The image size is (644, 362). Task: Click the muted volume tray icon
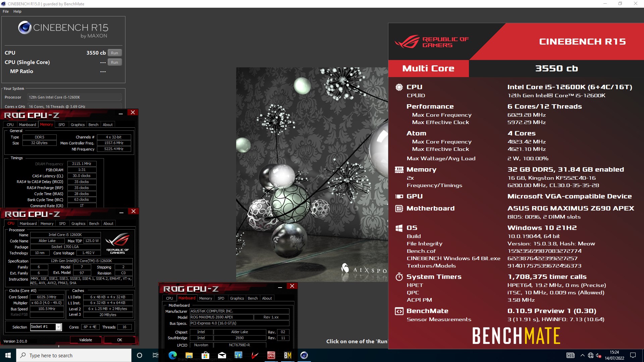[x=598, y=355]
